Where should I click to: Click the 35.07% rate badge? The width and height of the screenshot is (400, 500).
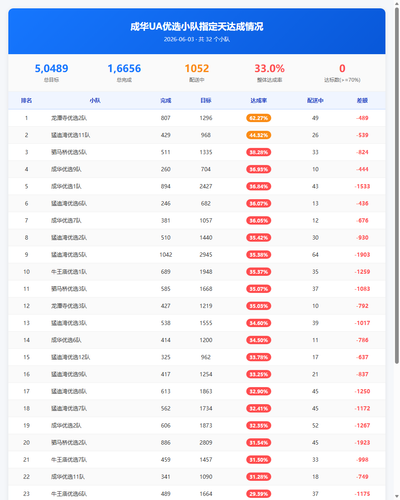tap(259, 289)
